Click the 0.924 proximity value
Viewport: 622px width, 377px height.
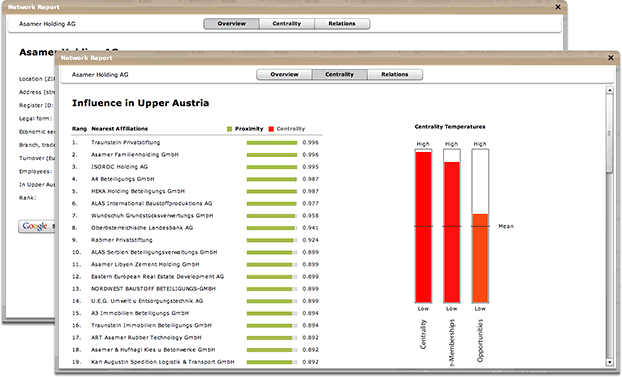pyautogui.click(x=311, y=240)
